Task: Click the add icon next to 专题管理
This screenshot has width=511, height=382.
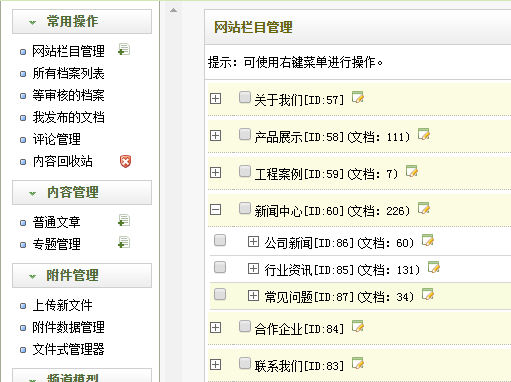Action: point(124,242)
